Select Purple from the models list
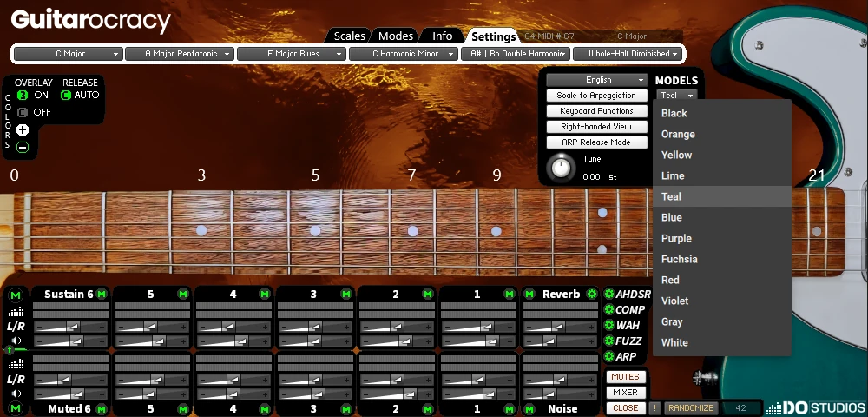 tap(722, 238)
